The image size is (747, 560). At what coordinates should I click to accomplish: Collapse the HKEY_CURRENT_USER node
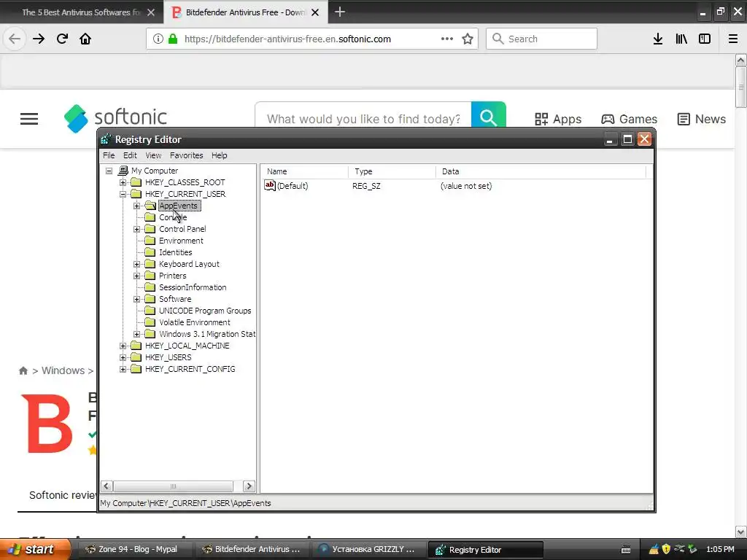pyautogui.click(x=123, y=194)
